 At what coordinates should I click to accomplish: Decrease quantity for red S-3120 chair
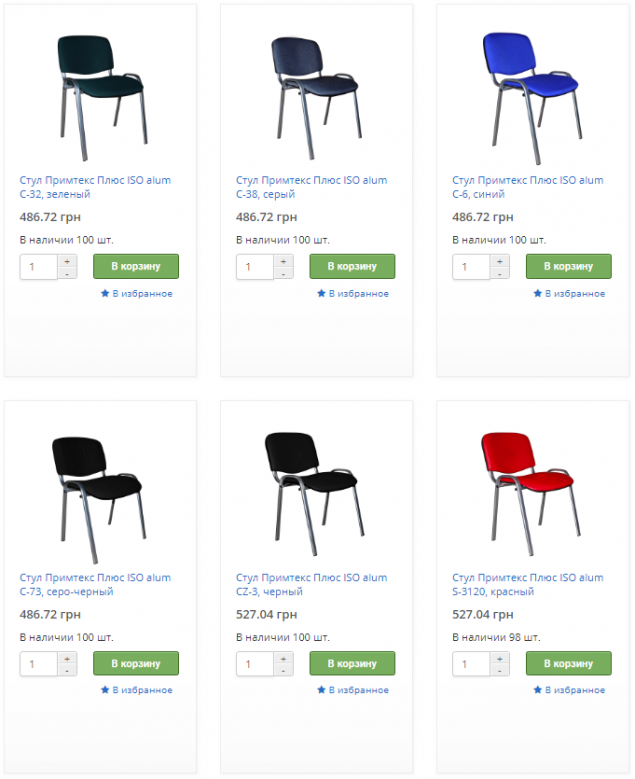tap(500, 670)
